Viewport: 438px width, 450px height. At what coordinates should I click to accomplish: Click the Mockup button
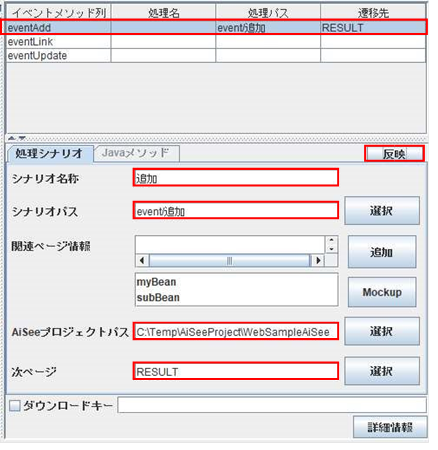pos(382,292)
